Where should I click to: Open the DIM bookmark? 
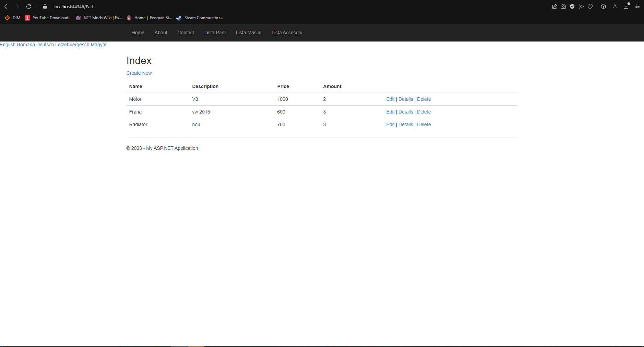(x=12, y=18)
